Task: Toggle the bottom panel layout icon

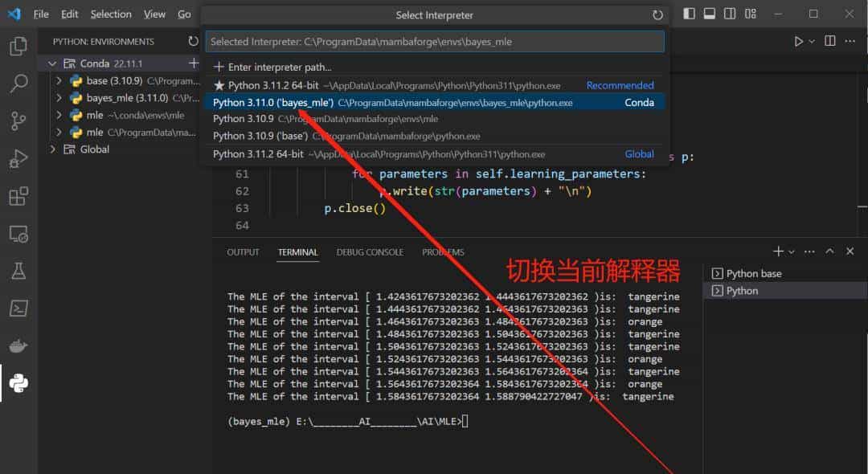Action: pyautogui.click(x=709, y=14)
